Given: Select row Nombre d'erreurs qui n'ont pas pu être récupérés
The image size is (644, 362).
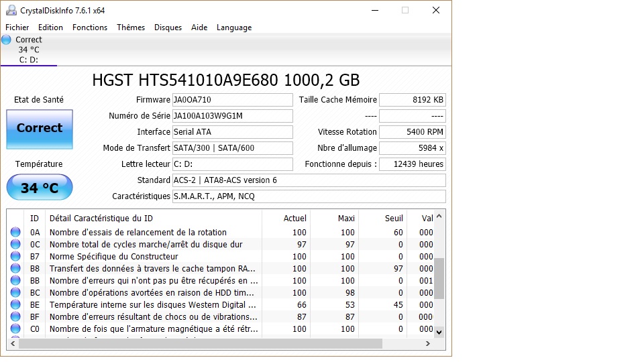Looking at the screenshot, I should [x=221, y=281].
